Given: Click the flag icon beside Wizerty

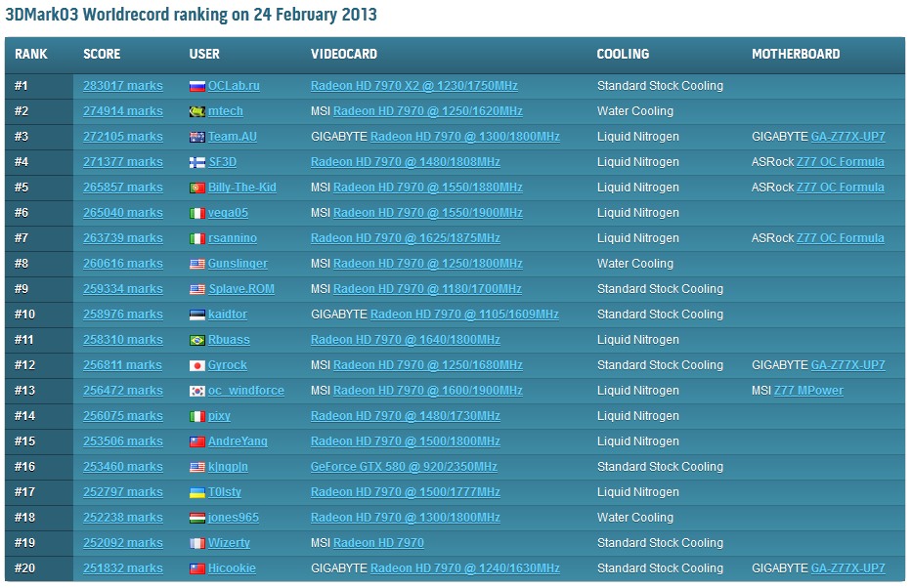Looking at the screenshot, I should [197, 543].
